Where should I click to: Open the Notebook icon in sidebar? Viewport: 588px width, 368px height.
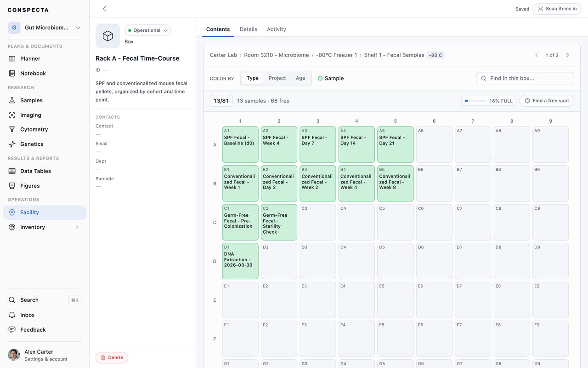click(12, 74)
